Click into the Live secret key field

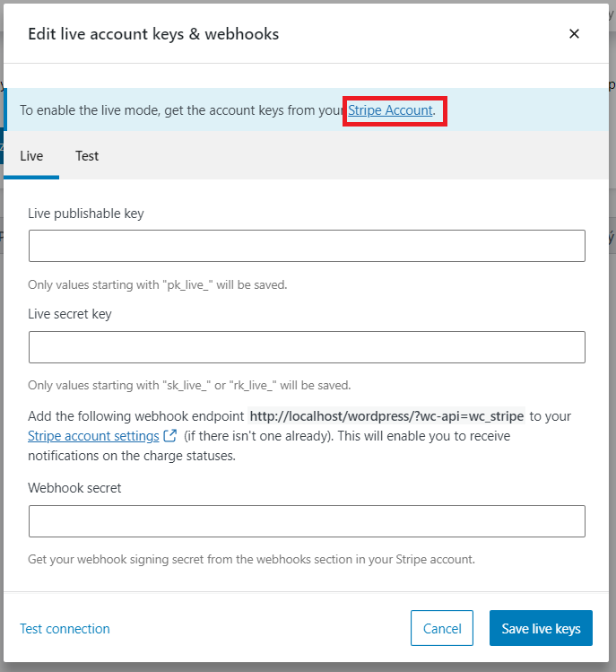[307, 346]
